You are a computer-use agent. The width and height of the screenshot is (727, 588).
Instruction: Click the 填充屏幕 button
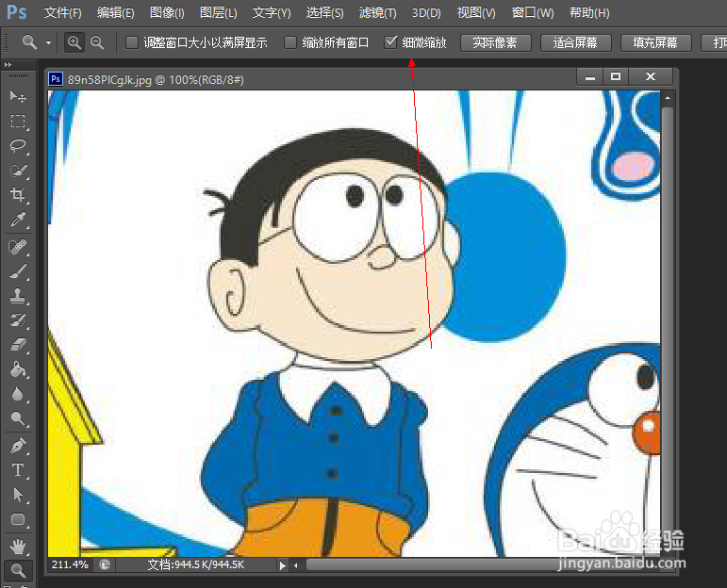[x=655, y=42]
